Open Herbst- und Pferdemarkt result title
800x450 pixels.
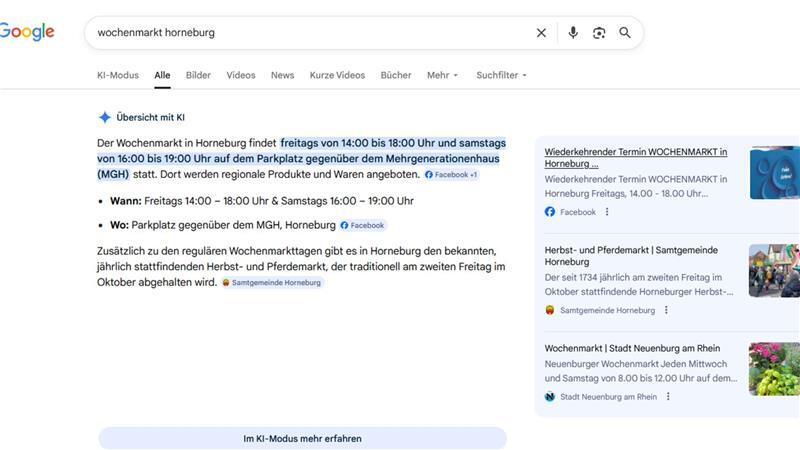tap(631, 256)
